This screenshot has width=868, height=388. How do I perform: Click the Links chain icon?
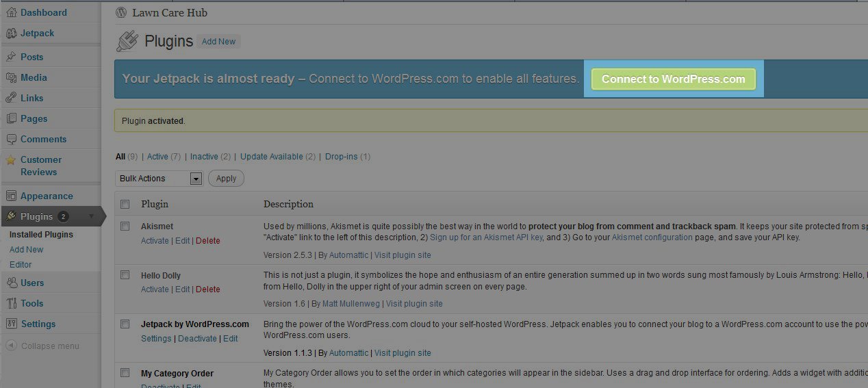(11, 98)
